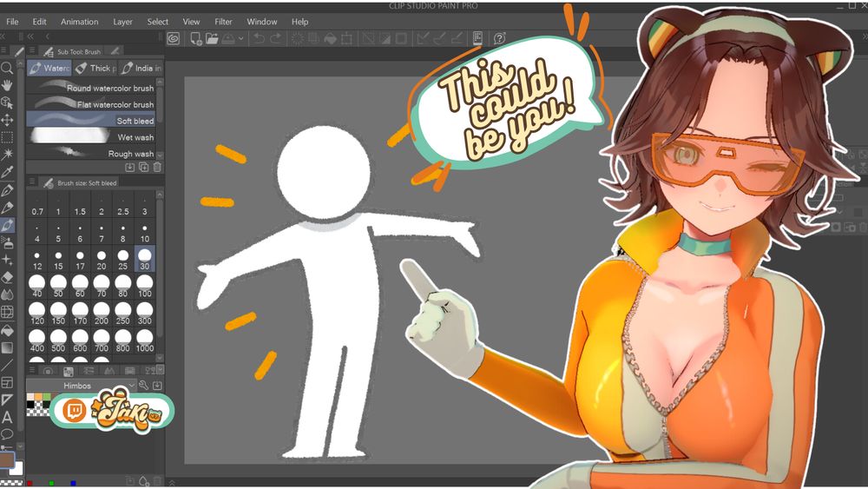Viewport: 868px width, 489px height.
Task: Click New document icon in command bar
Action: (195, 38)
